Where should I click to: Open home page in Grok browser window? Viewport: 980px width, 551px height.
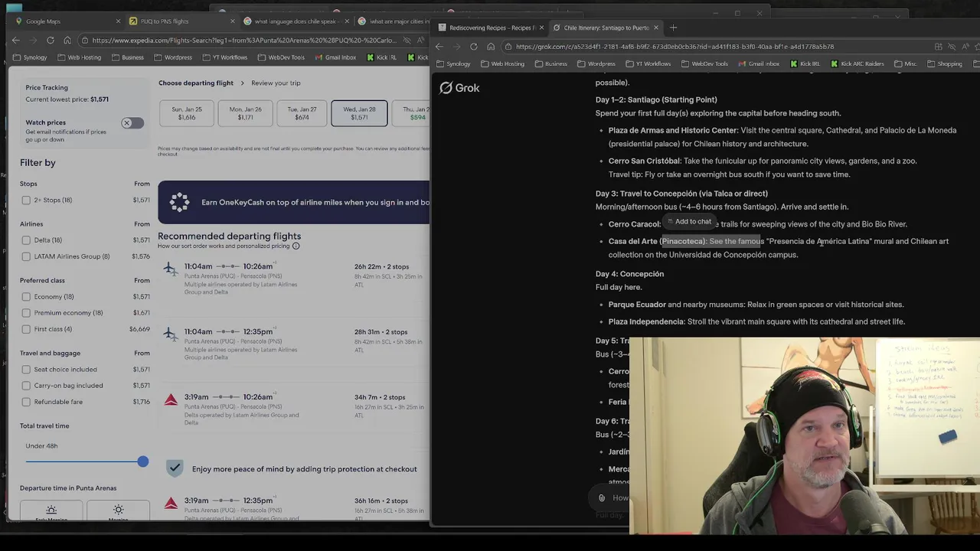pos(491,47)
